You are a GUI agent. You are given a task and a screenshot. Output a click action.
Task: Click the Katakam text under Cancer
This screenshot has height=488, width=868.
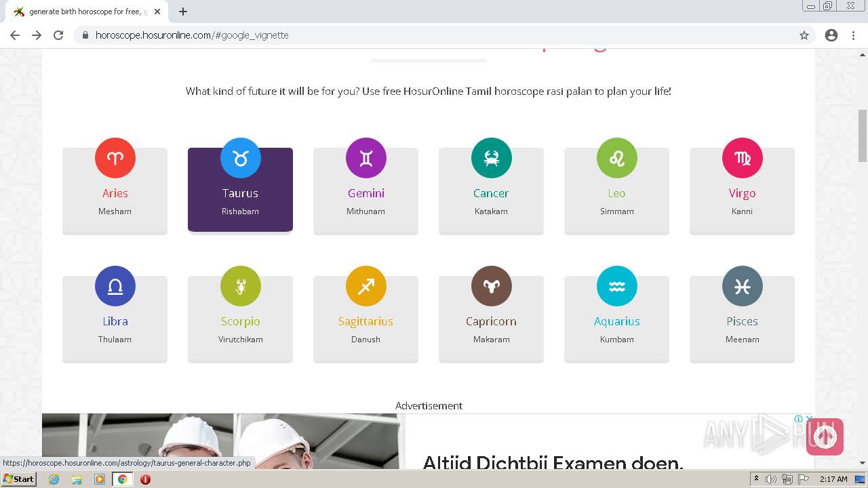(x=491, y=211)
